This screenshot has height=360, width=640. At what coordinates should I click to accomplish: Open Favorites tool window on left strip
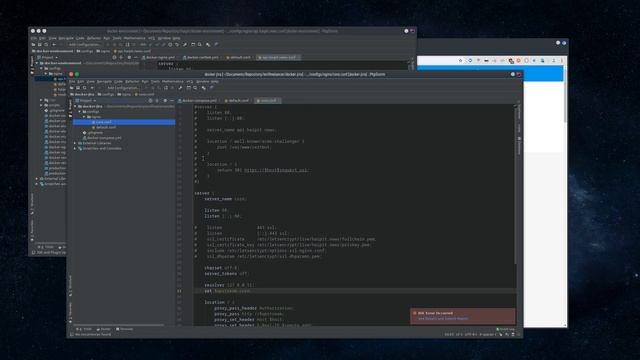click(70, 312)
